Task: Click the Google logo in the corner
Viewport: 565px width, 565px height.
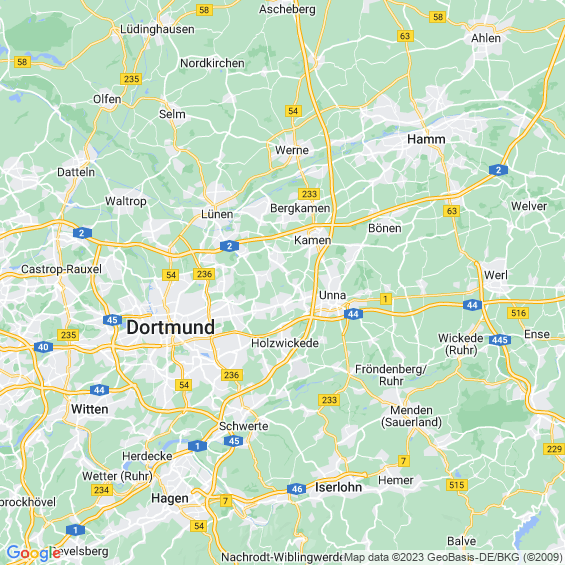Action: pyautogui.click(x=34, y=553)
